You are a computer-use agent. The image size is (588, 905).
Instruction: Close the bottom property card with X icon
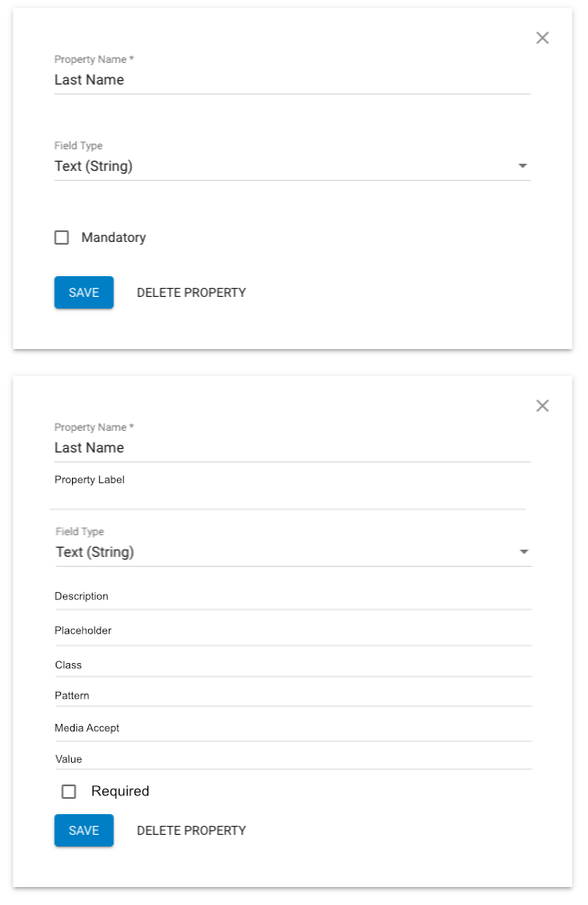pos(542,406)
